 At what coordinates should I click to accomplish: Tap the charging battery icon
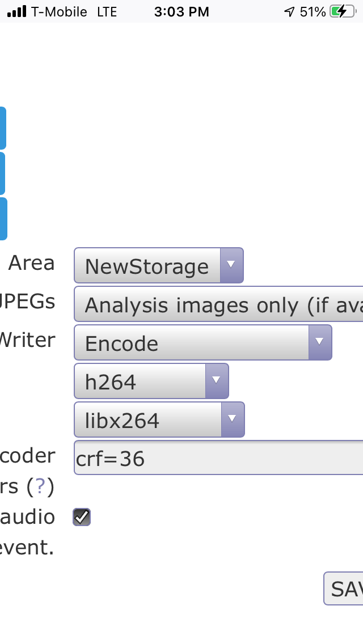[x=343, y=11]
